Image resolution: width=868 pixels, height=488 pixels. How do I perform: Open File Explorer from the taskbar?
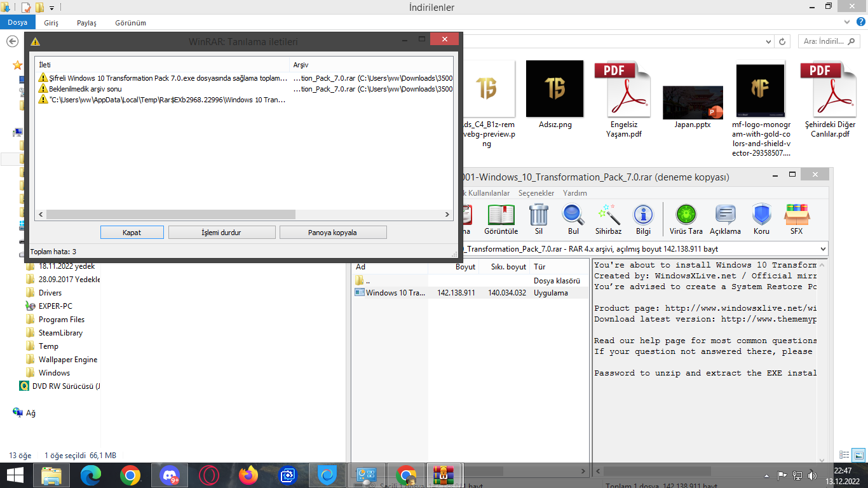click(51, 475)
